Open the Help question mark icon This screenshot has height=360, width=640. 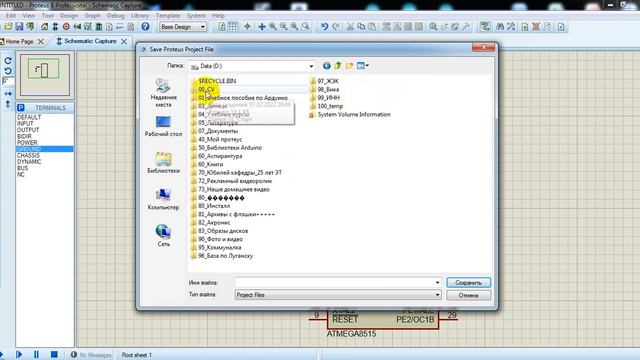click(145, 27)
